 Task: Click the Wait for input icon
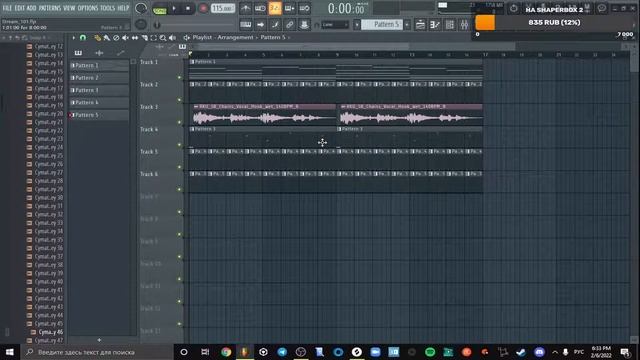(x=260, y=8)
